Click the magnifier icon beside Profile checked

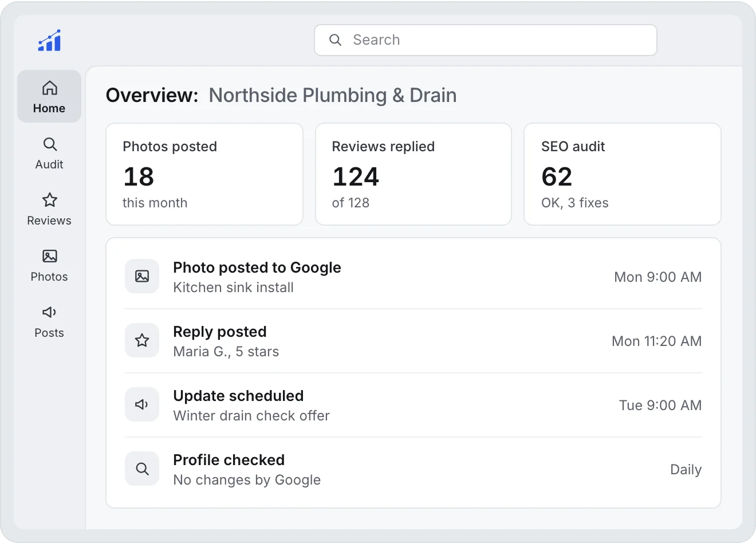[142, 469]
